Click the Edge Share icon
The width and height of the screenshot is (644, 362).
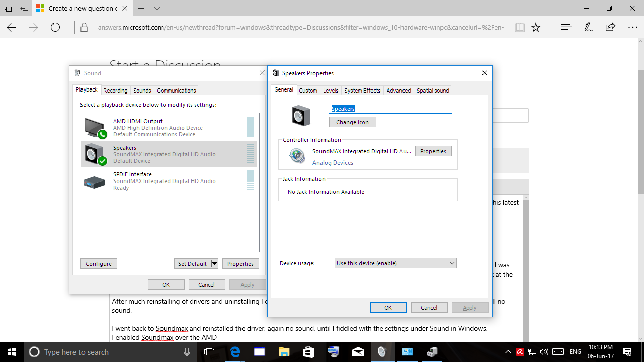(x=610, y=27)
